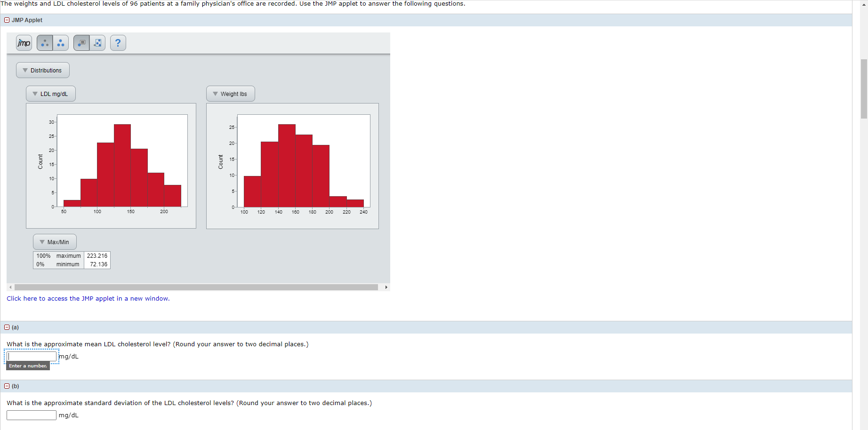The height and width of the screenshot is (430, 868).
Task: Collapse the Max/Min table
Action: 55,242
